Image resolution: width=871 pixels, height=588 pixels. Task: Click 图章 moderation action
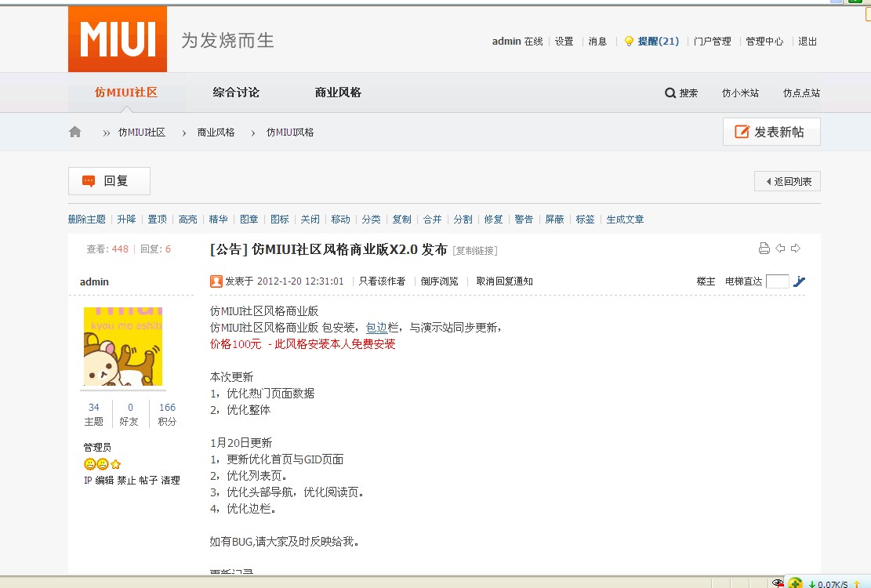(x=249, y=220)
